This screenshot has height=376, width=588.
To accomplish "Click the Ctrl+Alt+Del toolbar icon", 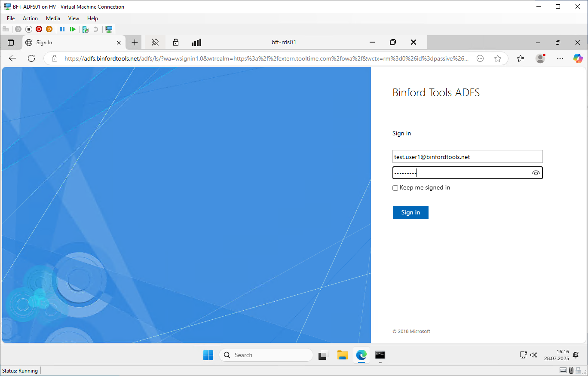I will click(6, 29).
